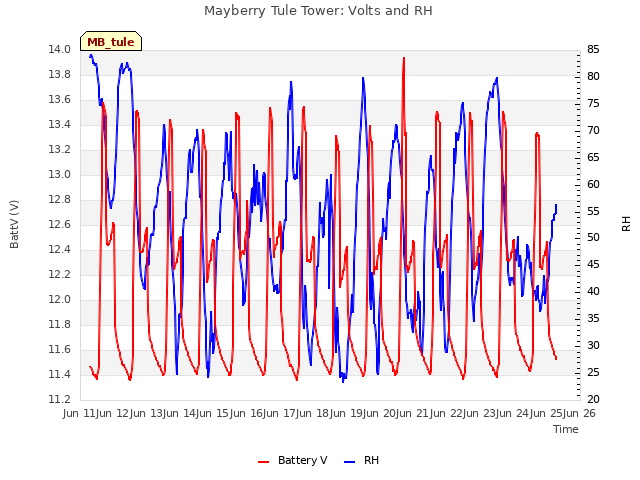The height and width of the screenshot is (480, 640).
Task: Click the 13.4 left axis tick label
Action: coord(60,124)
